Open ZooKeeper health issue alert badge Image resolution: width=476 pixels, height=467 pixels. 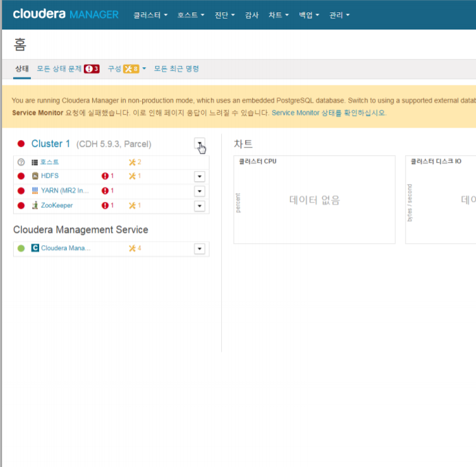(x=107, y=205)
